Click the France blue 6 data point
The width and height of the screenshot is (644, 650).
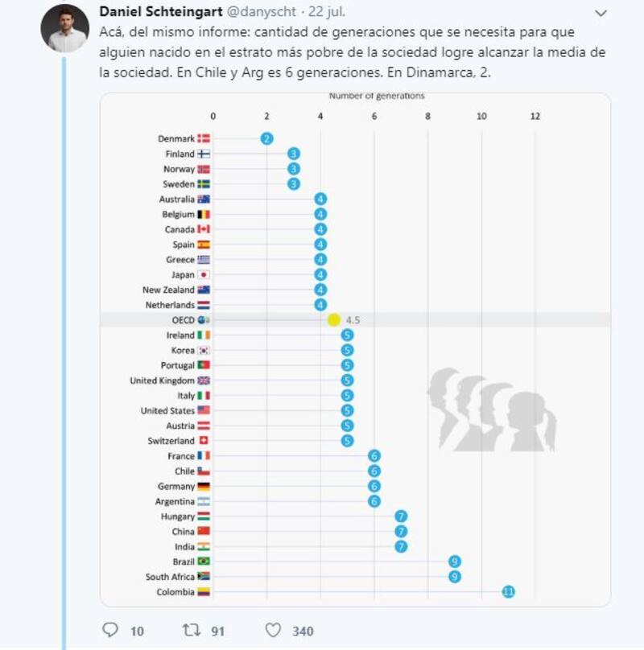[x=374, y=456]
